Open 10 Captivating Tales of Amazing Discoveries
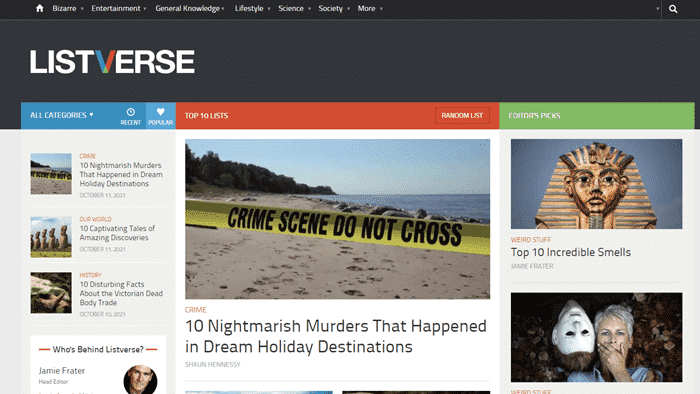Screen dimensions: 700x394 [117, 233]
